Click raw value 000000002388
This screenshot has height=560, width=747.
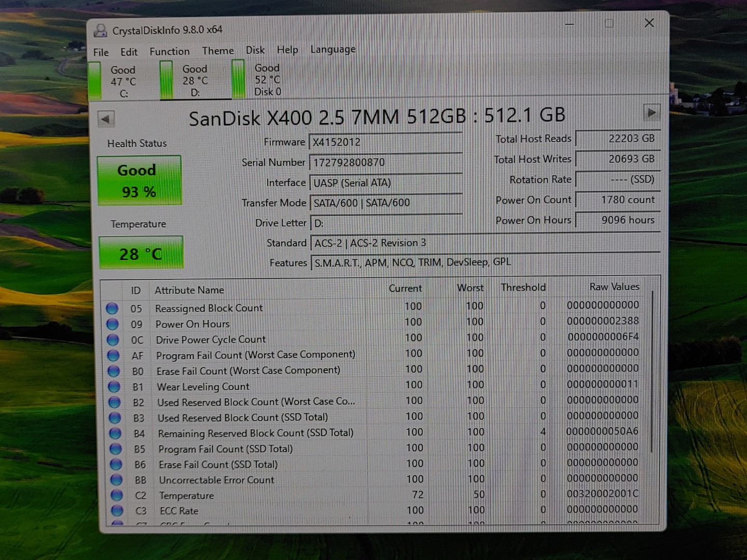(x=603, y=321)
